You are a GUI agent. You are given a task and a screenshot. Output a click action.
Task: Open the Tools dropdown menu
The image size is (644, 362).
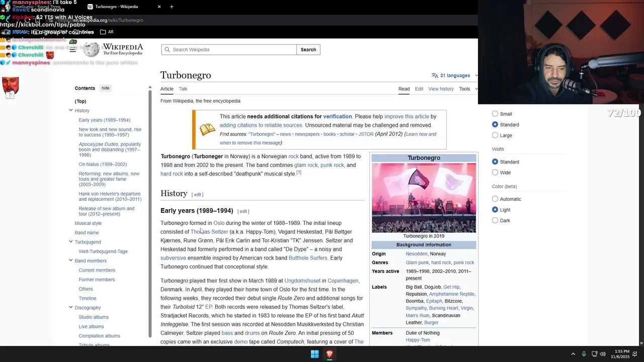467,89
